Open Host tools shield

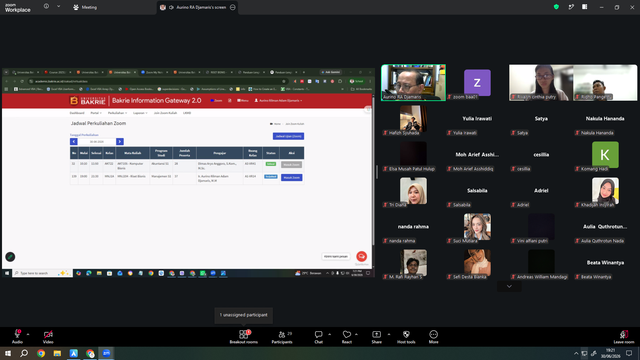click(x=406, y=334)
